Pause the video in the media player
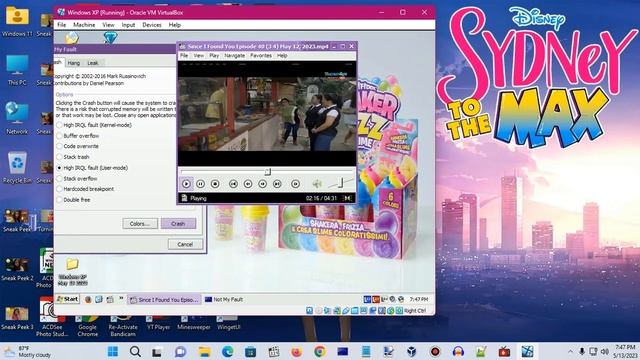This screenshot has width=640, height=360. tap(200, 184)
